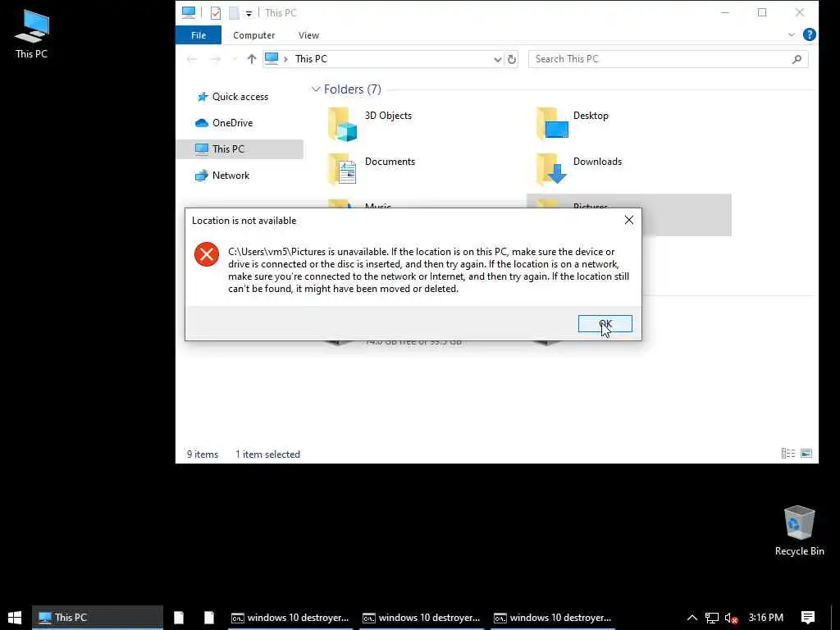840x630 pixels.
Task: Expand the ribbon with chevron
Action: coord(792,34)
